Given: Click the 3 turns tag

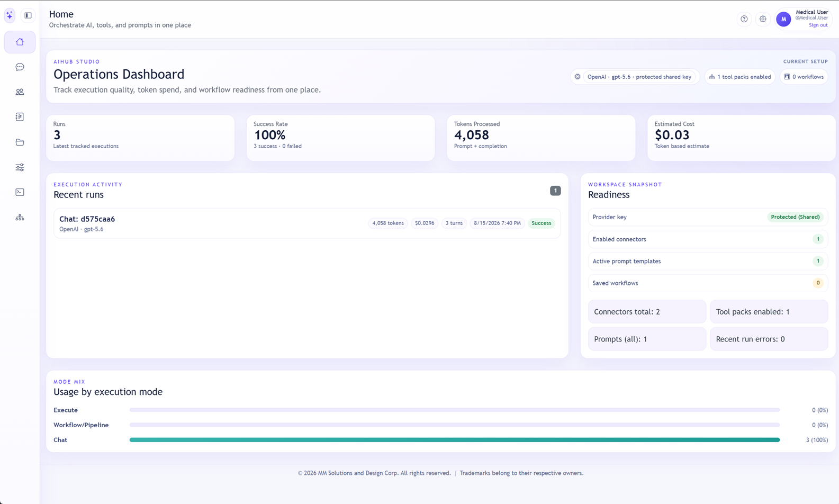Looking at the screenshot, I should (x=454, y=223).
